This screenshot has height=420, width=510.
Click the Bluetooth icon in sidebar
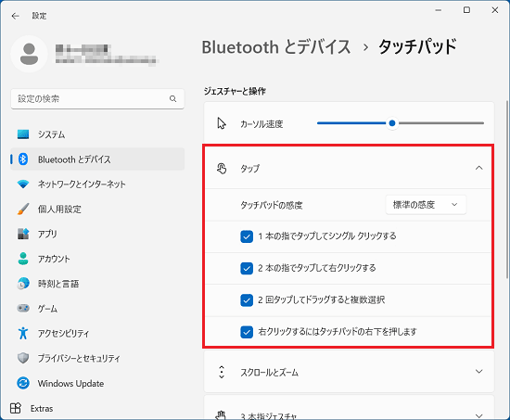point(23,159)
